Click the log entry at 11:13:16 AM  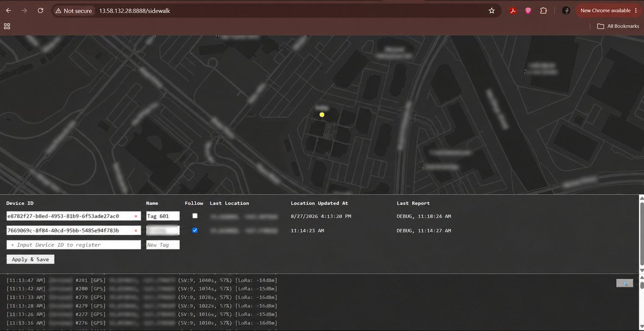coord(142,323)
